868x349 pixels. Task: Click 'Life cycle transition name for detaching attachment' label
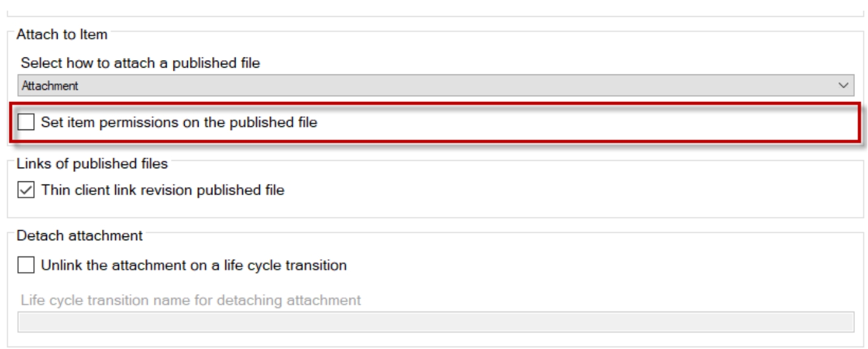[190, 300]
